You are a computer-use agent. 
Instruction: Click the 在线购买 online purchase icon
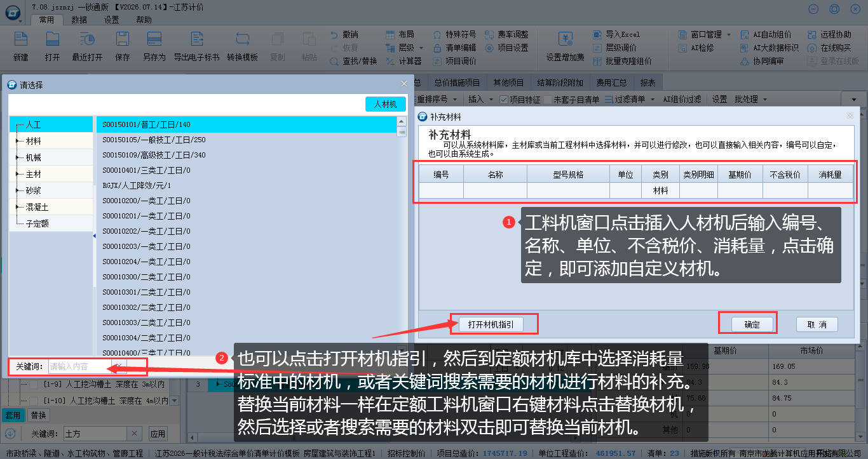(x=830, y=48)
